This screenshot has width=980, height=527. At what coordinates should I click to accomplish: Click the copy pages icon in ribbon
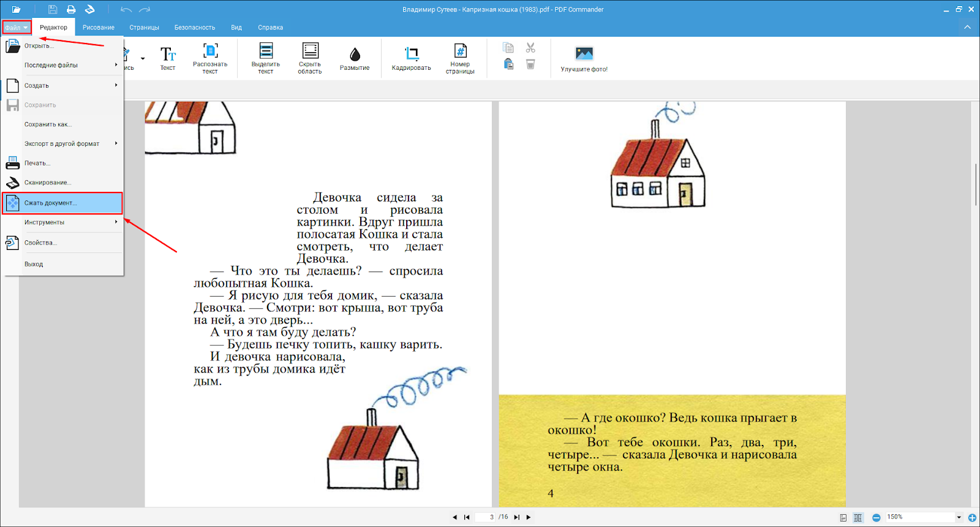pyautogui.click(x=508, y=48)
